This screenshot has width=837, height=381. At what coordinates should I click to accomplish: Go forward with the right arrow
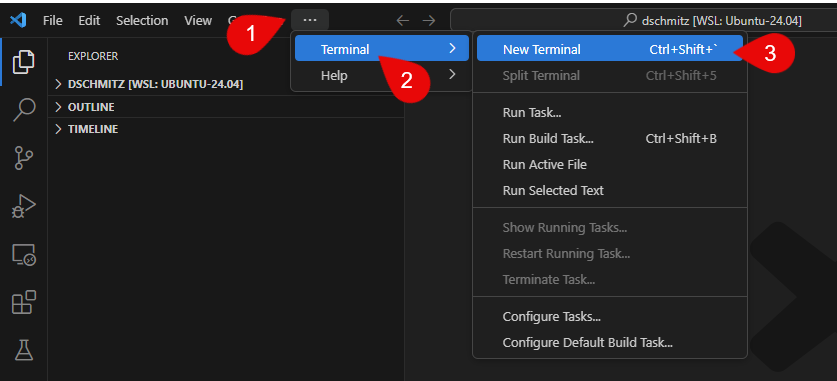[429, 21]
